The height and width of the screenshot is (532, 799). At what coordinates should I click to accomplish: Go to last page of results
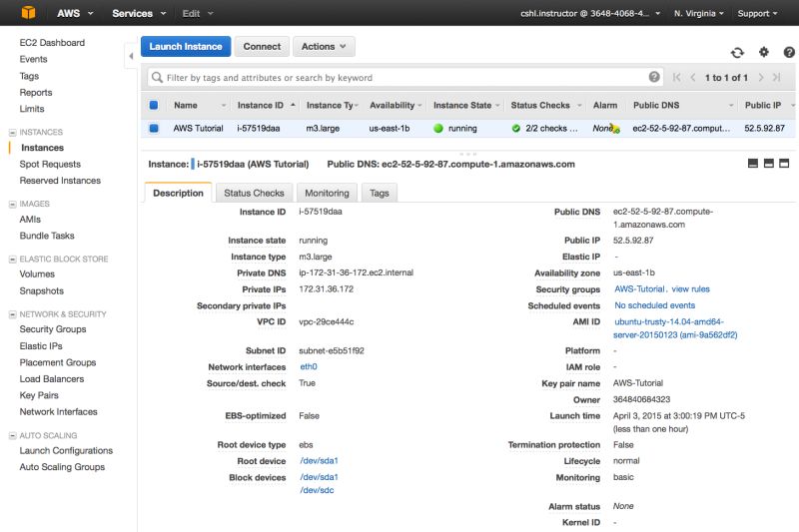pos(777,78)
